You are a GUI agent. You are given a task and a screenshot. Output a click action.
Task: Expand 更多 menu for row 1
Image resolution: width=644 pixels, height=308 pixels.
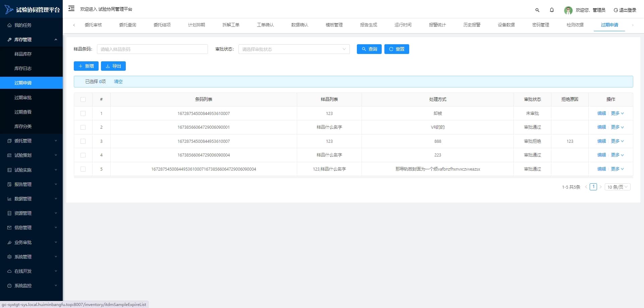(617, 114)
